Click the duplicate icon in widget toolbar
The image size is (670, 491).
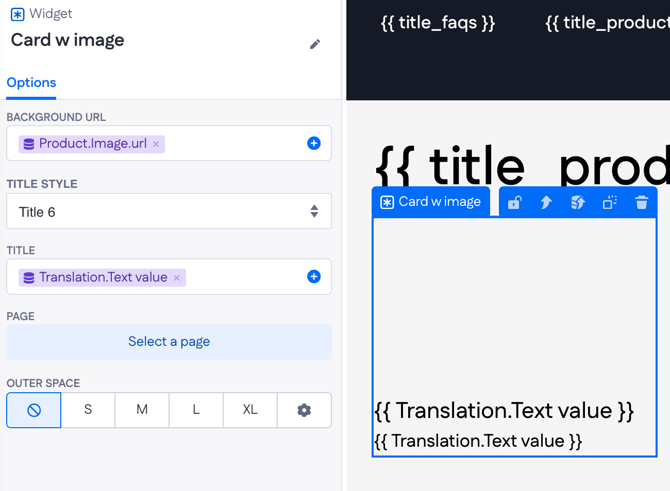(x=609, y=202)
